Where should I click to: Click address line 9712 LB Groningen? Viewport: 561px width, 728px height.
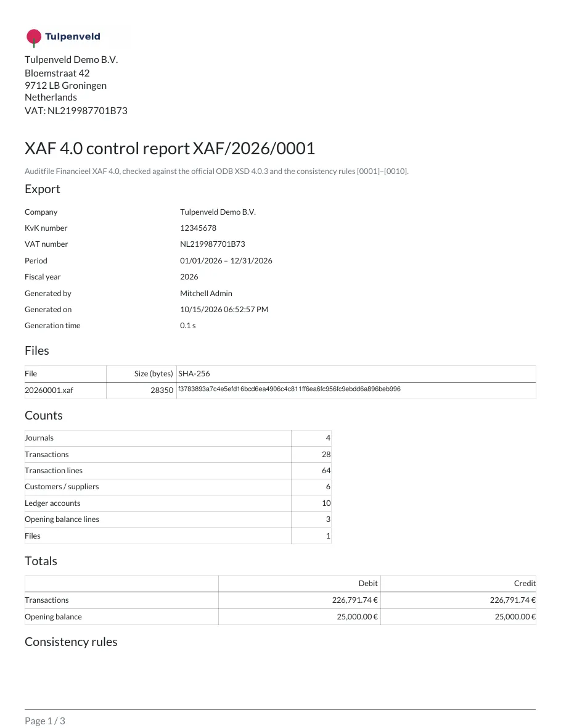tap(65, 85)
